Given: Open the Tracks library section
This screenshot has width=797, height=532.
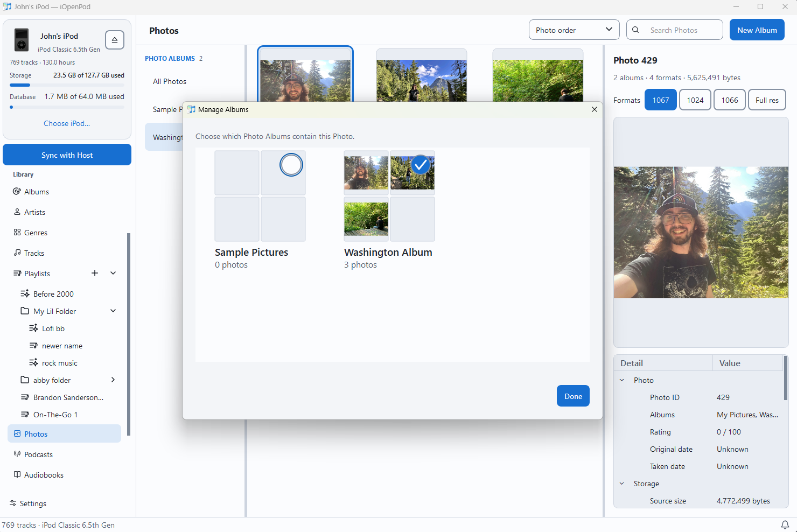Looking at the screenshot, I should pyautogui.click(x=65, y=253).
